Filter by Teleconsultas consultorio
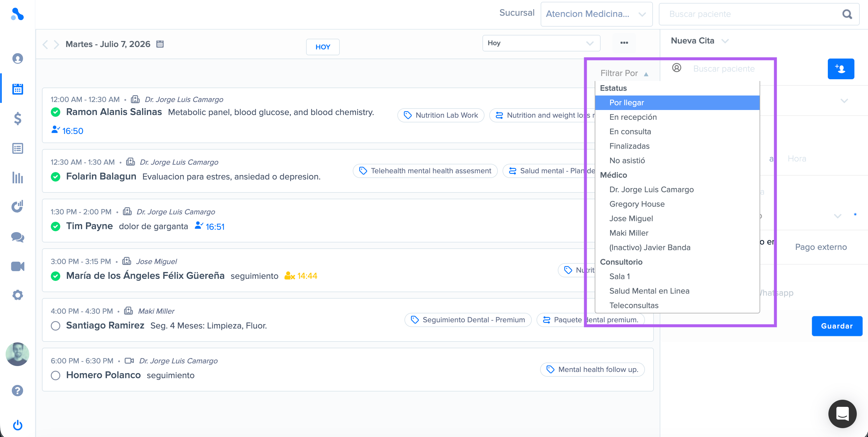The image size is (868, 437). click(x=677, y=305)
